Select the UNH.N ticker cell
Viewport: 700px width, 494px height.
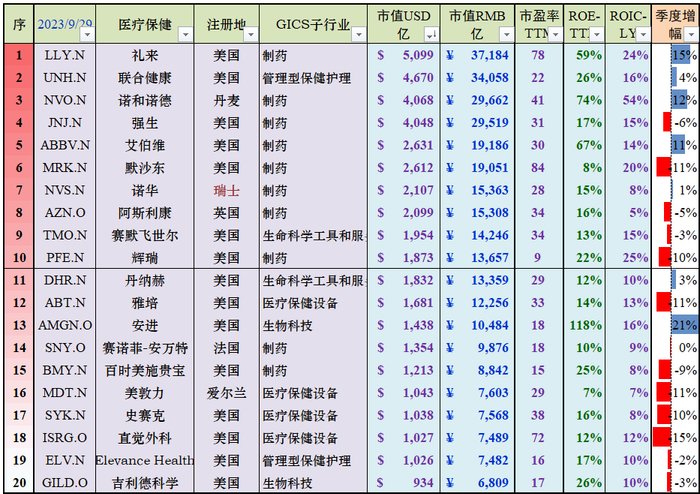pos(65,78)
